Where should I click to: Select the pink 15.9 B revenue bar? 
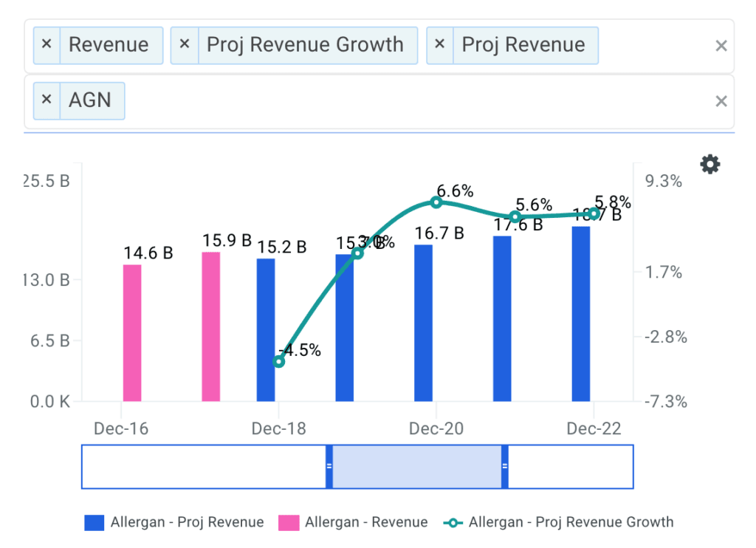click(211, 326)
